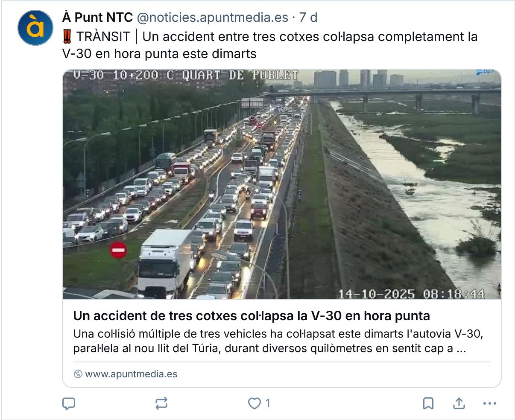The image size is (515, 420).
Task: Click the www.apuntmedia.es domain link
Action: point(131,374)
